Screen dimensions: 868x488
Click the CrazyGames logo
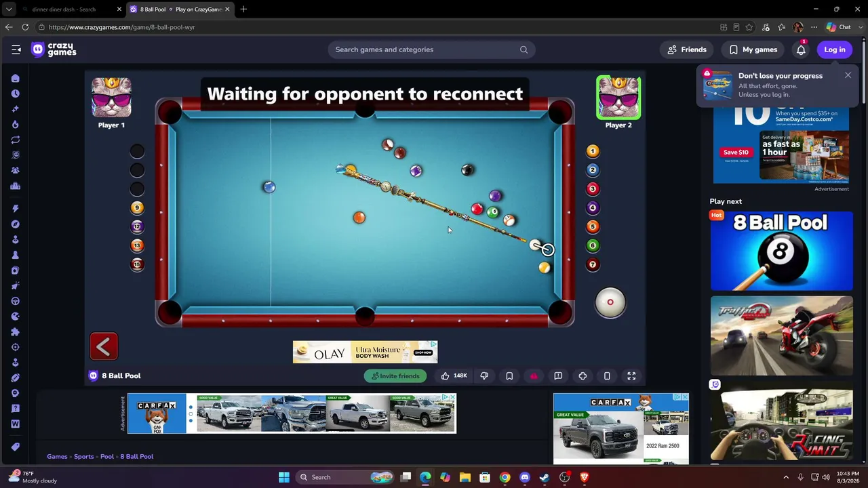point(54,49)
